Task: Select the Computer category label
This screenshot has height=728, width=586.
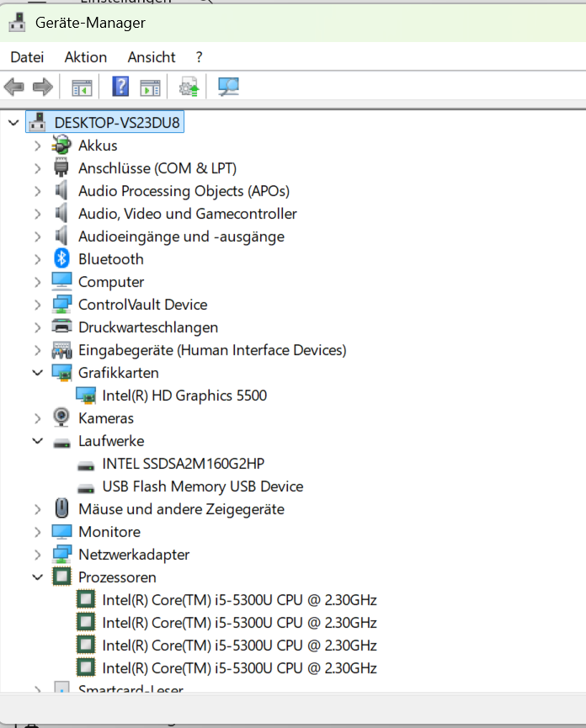Action: click(111, 282)
